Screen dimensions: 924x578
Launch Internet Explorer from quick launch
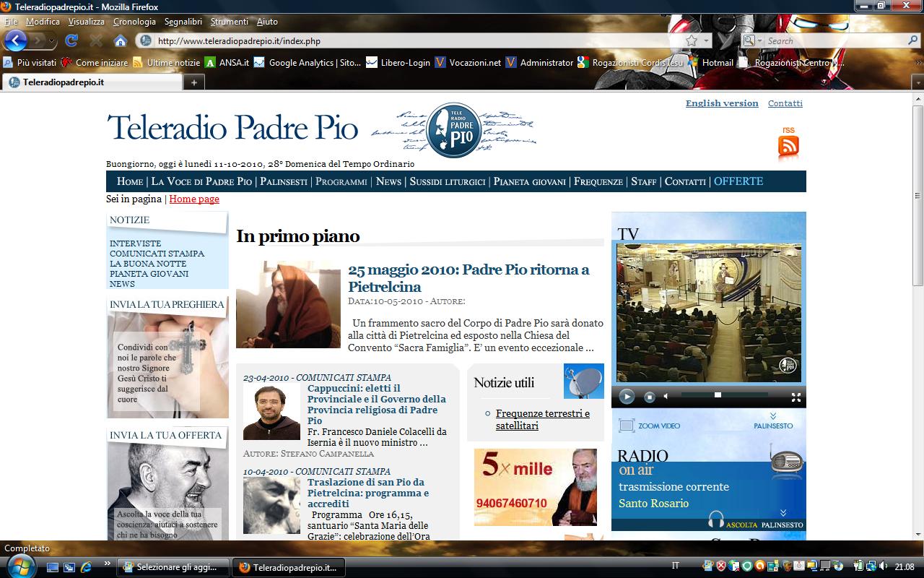point(85,566)
